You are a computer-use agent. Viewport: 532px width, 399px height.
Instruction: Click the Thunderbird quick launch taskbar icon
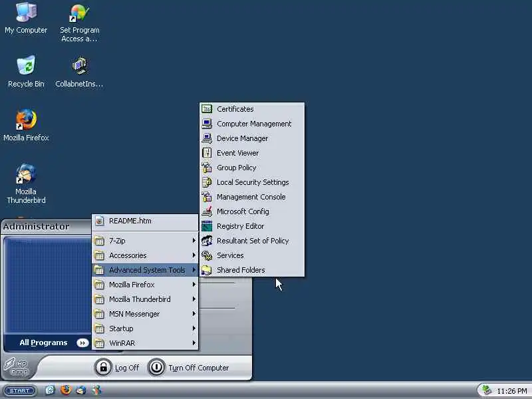tap(81, 390)
